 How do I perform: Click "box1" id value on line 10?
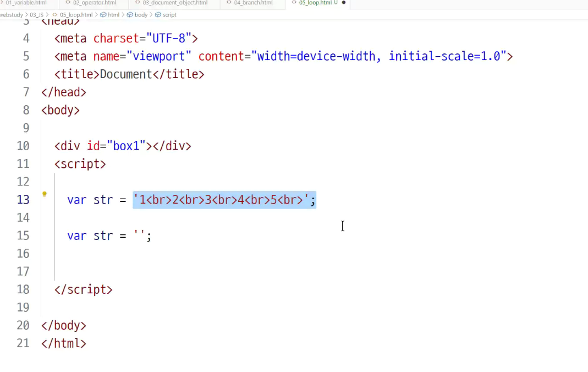coord(127,146)
